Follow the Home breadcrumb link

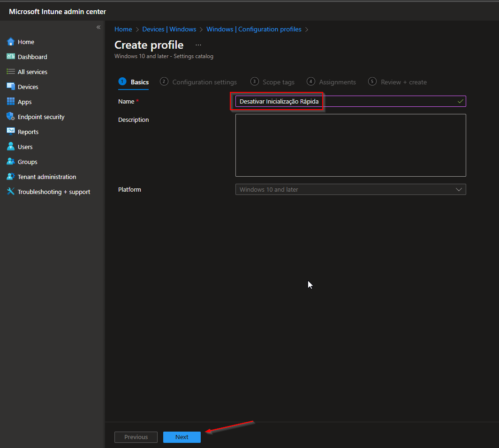point(123,29)
